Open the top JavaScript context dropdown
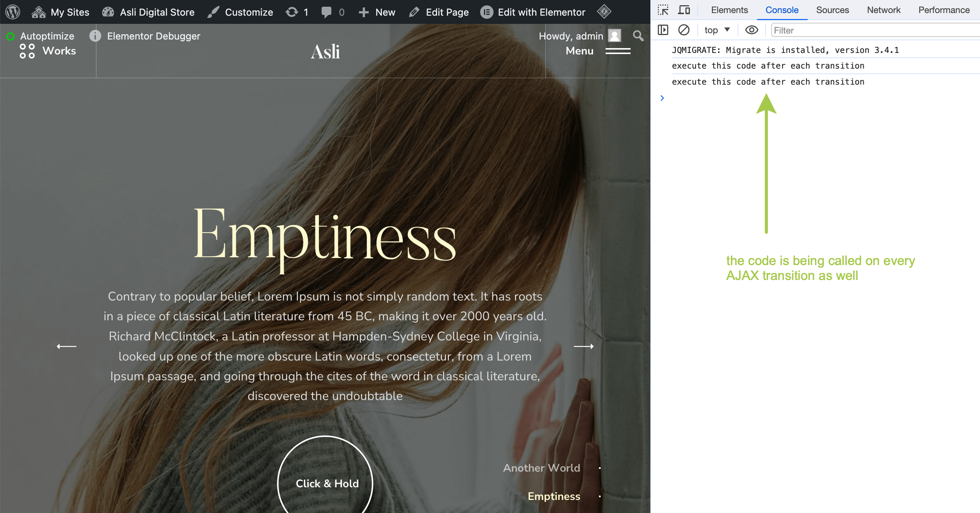This screenshot has width=980, height=513. coord(717,30)
